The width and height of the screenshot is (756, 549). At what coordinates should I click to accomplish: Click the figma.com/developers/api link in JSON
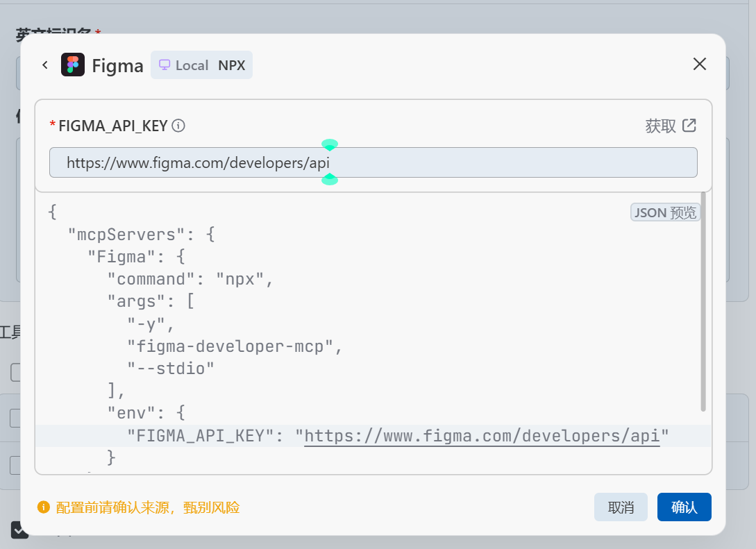click(482, 436)
